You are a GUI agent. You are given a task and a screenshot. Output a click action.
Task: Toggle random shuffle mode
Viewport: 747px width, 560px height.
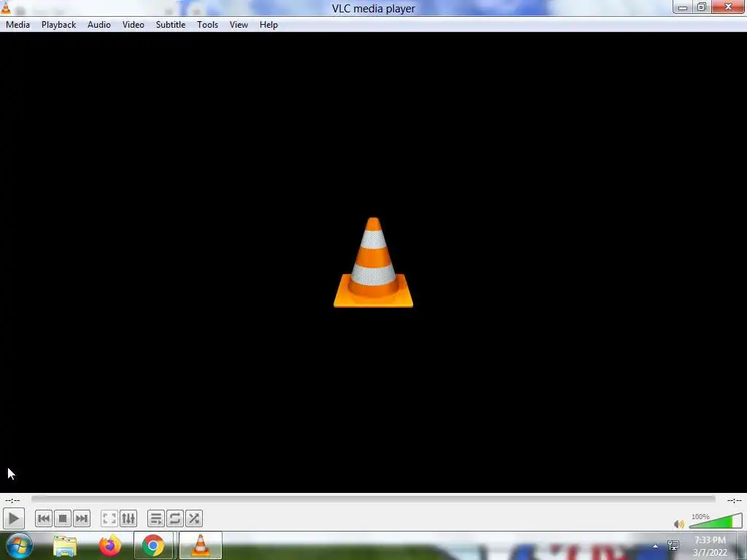coord(194,518)
